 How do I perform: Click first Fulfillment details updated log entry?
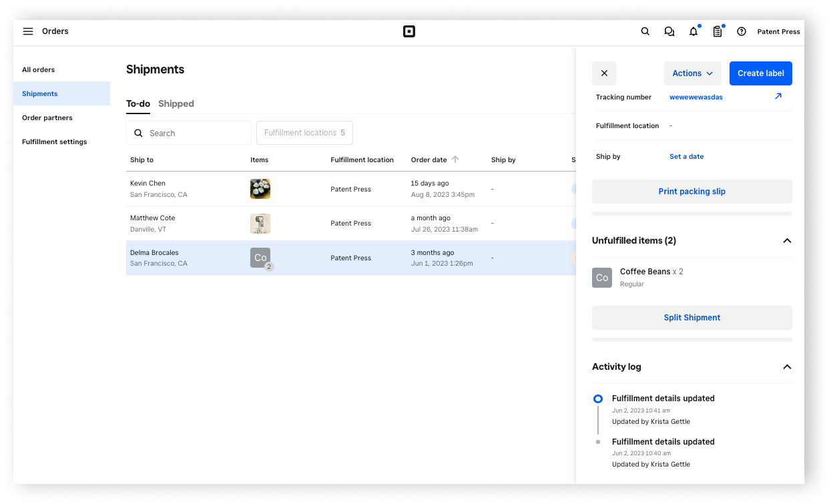663,399
